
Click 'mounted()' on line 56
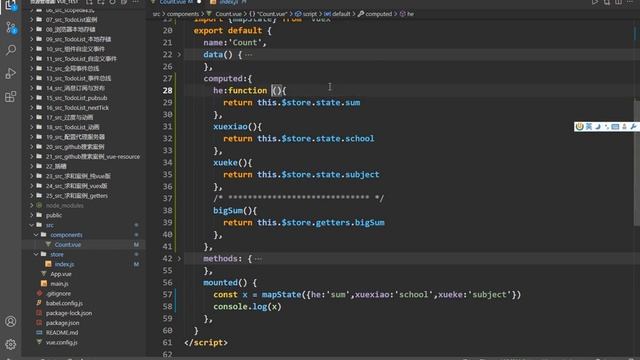226,282
